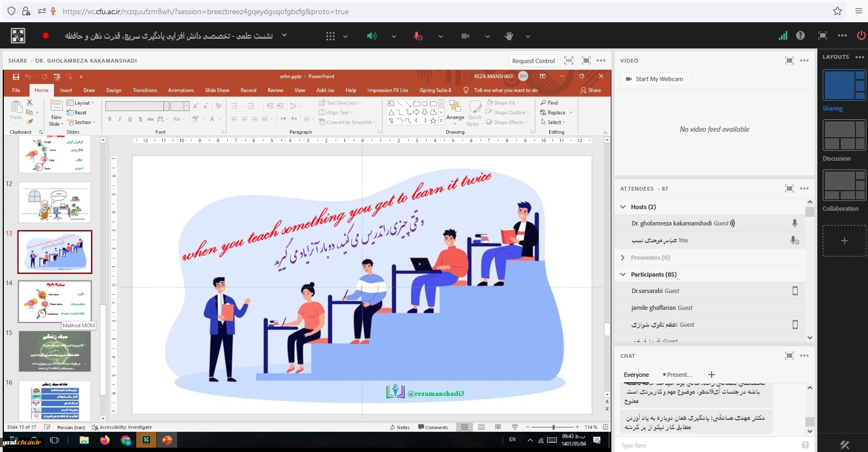Click the chat message input field

tap(708, 445)
